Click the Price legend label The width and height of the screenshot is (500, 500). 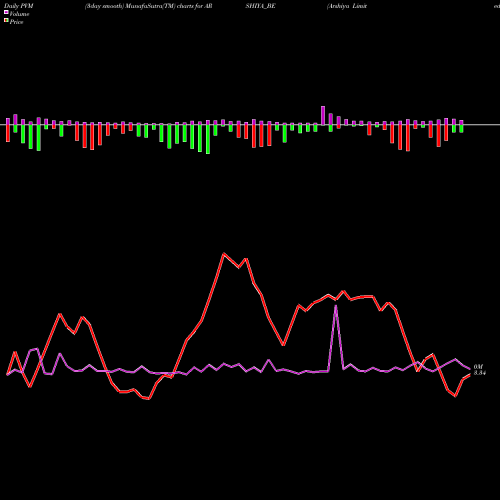pos(16,22)
